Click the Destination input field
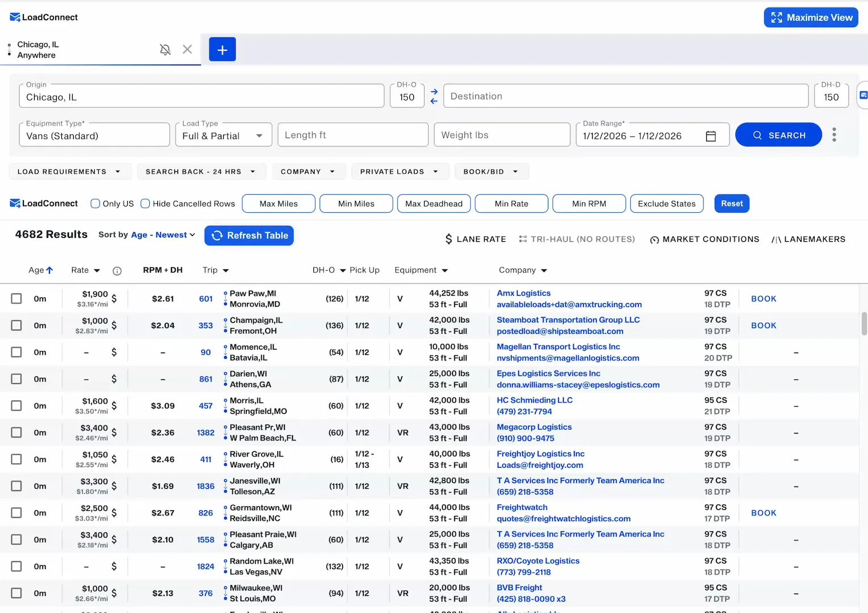This screenshot has width=868, height=613. pyautogui.click(x=625, y=96)
